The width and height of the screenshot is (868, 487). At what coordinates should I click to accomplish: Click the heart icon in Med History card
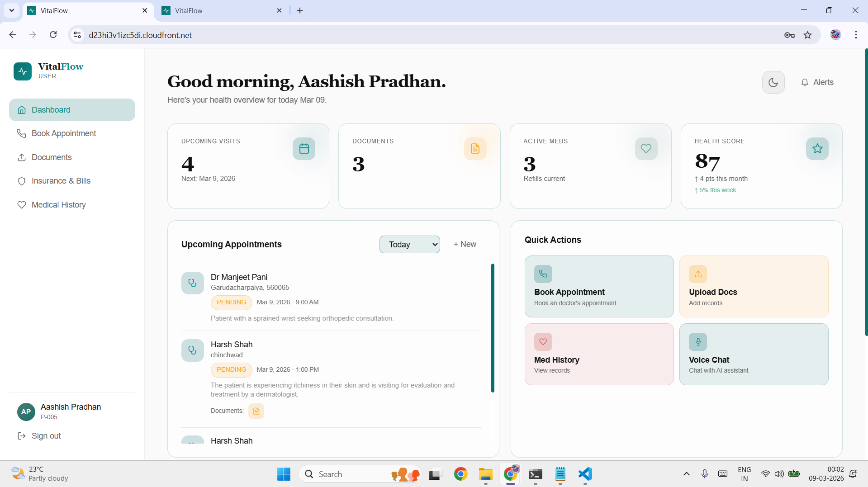pyautogui.click(x=543, y=342)
